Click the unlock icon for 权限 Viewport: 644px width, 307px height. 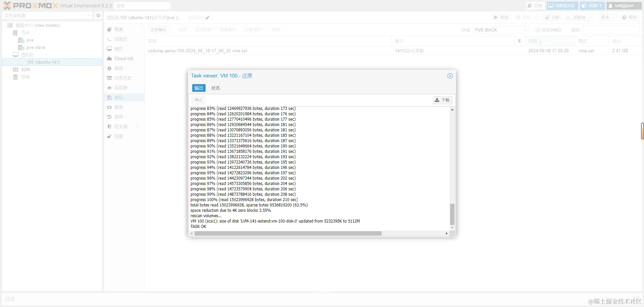point(109,136)
